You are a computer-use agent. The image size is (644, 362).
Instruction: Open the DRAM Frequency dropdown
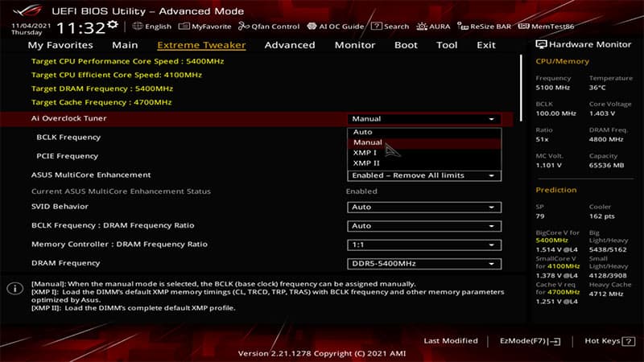(424, 264)
